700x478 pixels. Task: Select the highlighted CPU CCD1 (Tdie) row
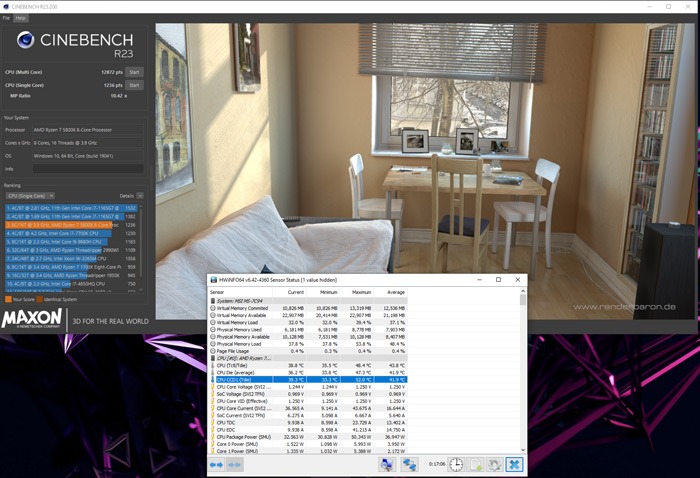[308, 379]
